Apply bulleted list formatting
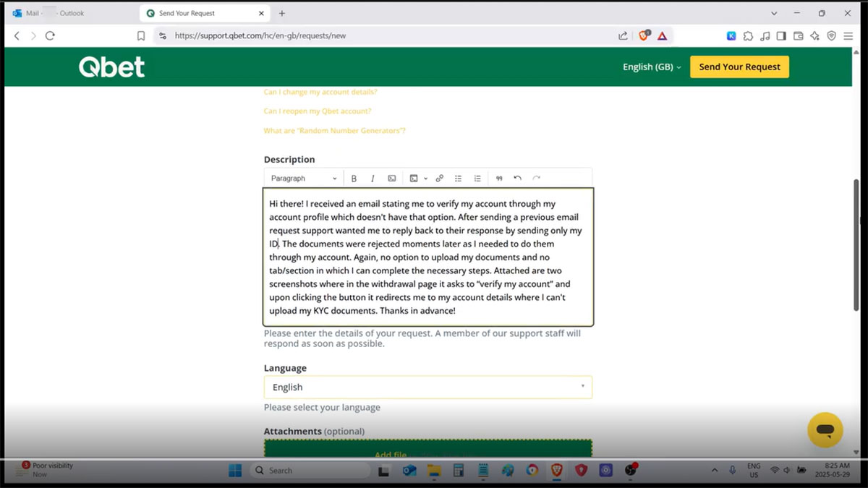 pyautogui.click(x=458, y=179)
